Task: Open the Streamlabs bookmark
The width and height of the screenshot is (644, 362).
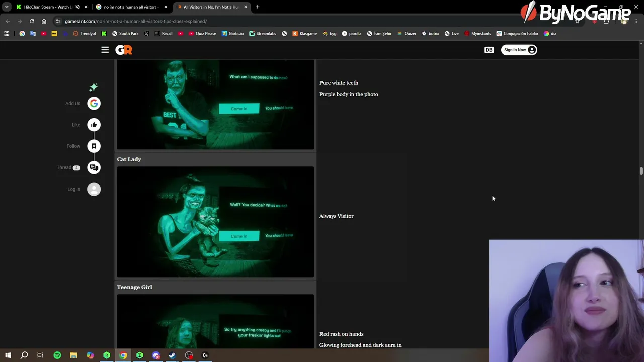Action: 263,34
